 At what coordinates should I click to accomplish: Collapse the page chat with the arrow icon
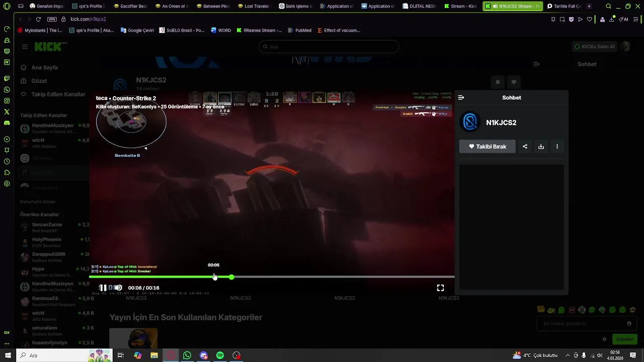536,64
